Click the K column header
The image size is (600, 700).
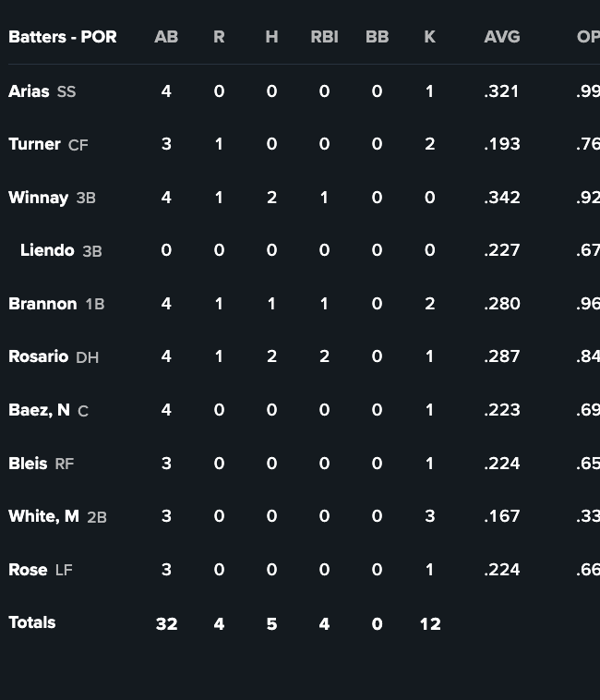(429, 37)
